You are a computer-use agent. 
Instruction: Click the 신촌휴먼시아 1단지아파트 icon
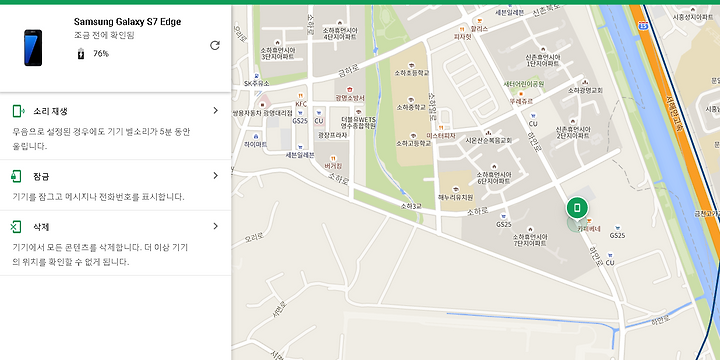(x=543, y=49)
